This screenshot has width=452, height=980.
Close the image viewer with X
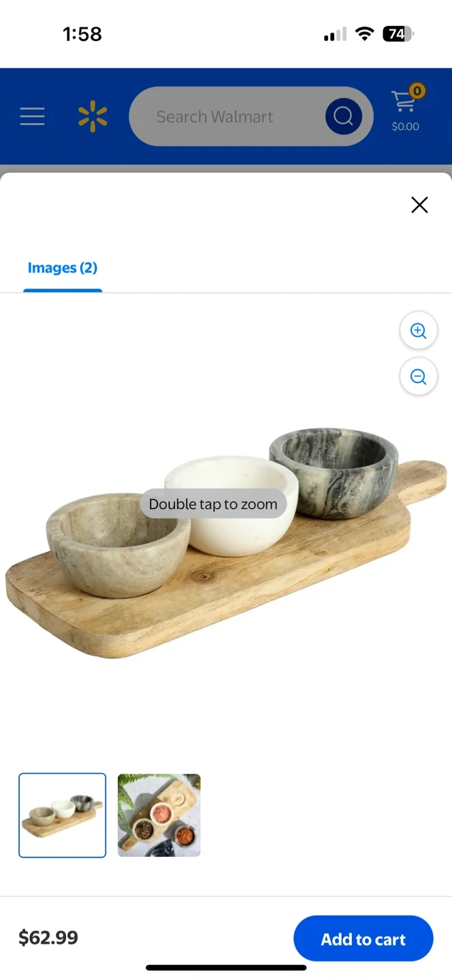419,205
